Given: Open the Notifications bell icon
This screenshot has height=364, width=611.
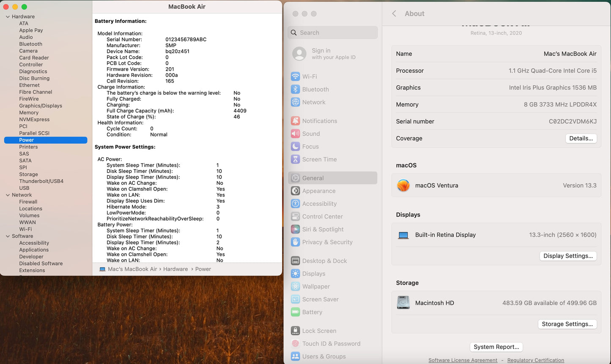Looking at the screenshot, I should pyautogui.click(x=295, y=121).
